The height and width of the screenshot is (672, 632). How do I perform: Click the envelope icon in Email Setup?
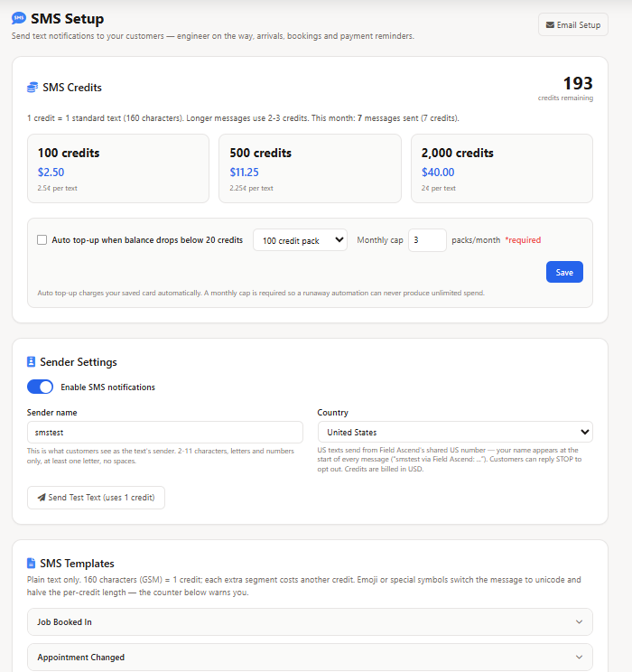[550, 25]
